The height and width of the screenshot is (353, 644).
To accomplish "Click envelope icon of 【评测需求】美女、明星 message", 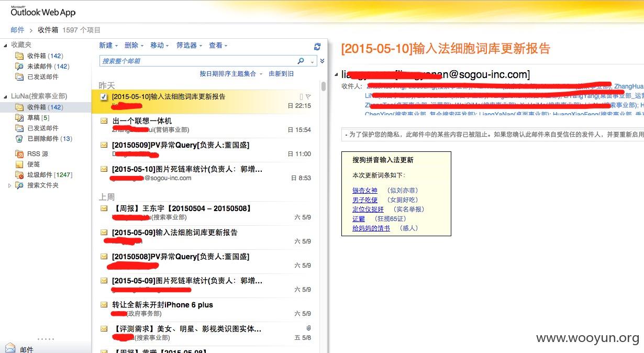I will [x=104, y=328].
